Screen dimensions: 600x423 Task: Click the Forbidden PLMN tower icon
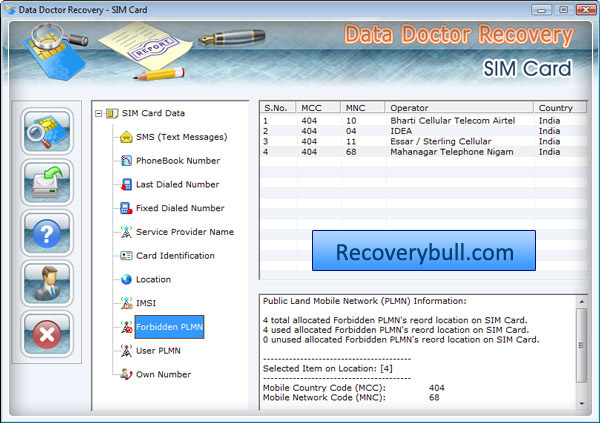coord(126,327)
